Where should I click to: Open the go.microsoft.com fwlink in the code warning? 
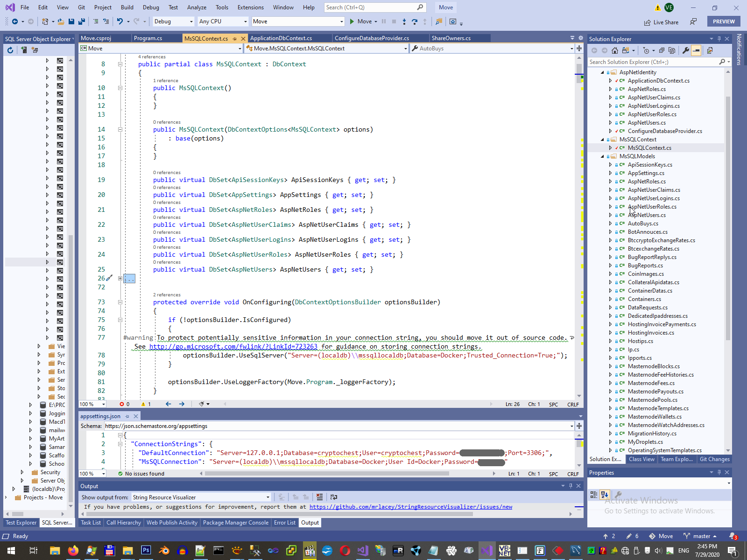point(233,346)
